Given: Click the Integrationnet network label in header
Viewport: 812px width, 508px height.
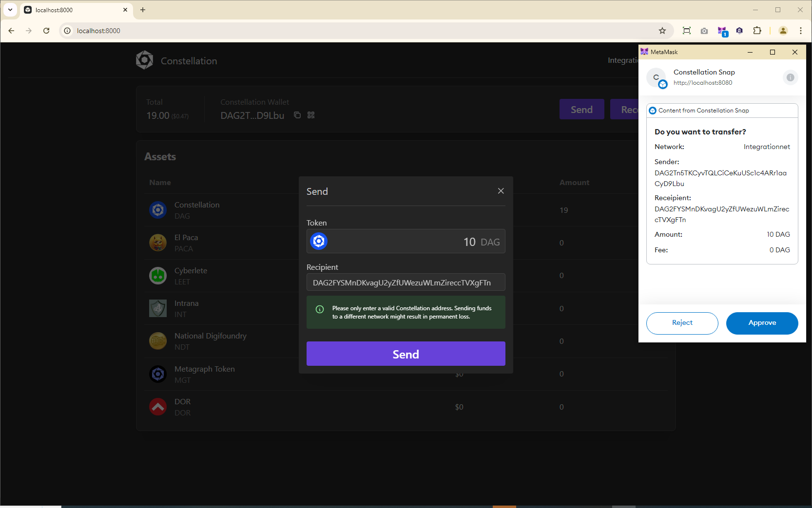Looking at the screenshot, I should tap(623, 60).
